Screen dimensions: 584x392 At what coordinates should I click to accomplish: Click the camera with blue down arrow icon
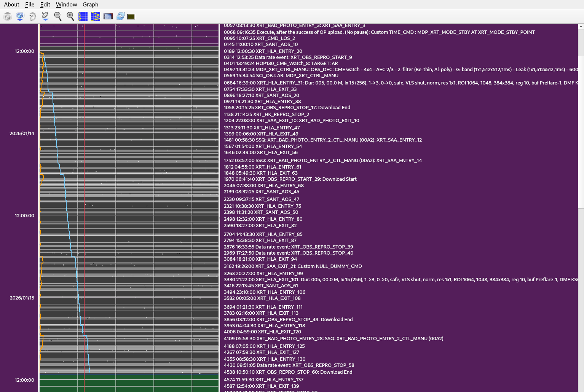20,16
